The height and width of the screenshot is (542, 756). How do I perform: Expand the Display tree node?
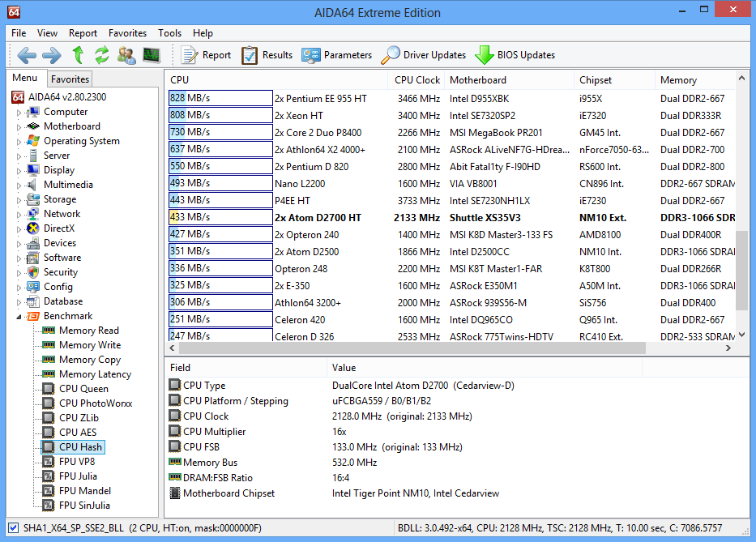tap(19, 171)
